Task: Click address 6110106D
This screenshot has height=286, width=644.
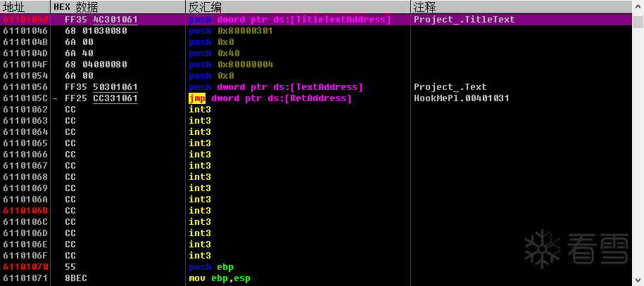Action: [x=25, y=233]
